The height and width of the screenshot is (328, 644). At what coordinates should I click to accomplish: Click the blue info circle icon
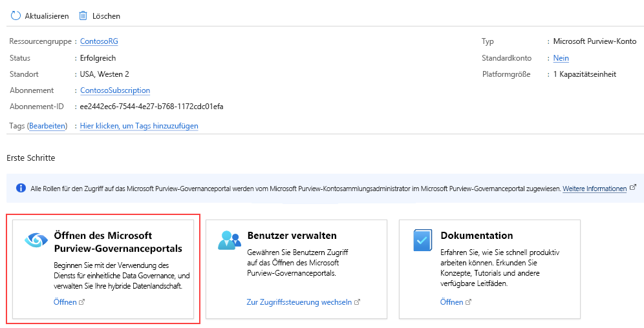coord(21,188)
